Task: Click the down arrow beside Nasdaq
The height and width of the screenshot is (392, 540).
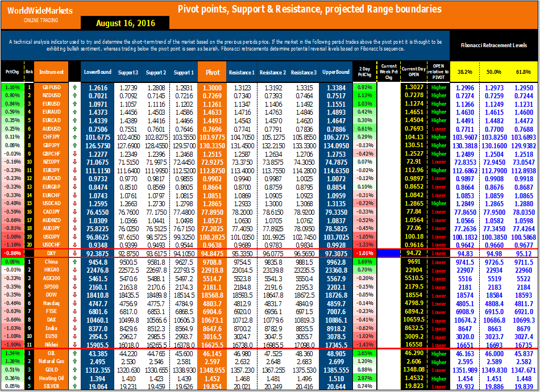Action: pyautogui.click(x=74, y=303)
